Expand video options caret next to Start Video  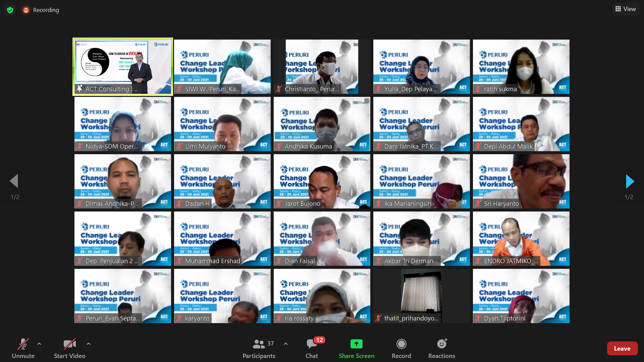coord(88,344)
